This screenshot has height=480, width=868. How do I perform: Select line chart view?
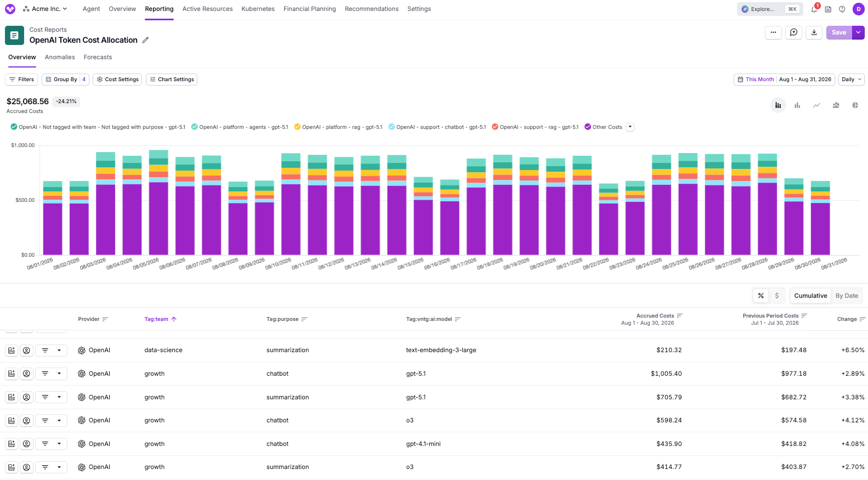coord(816,105)
